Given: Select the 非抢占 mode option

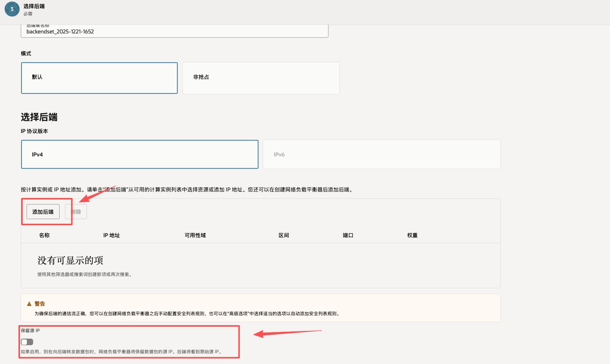Looking at the screenshot, I should tap(261, 78).
